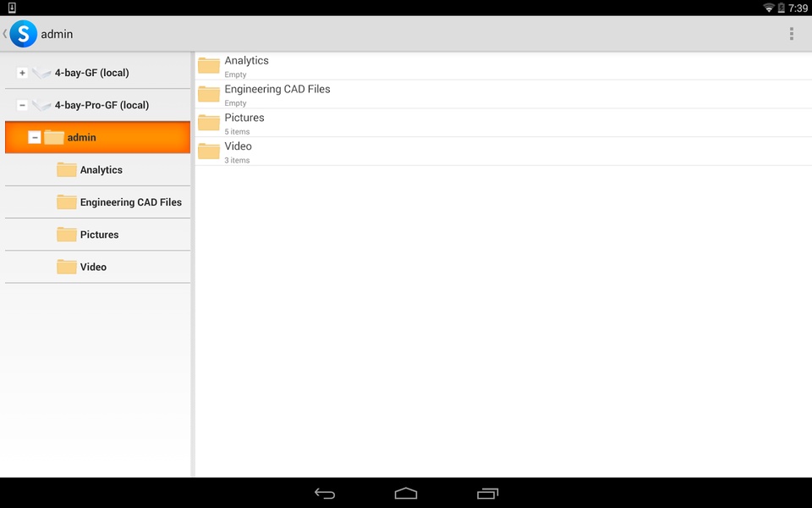Tap the Android home navigation button
Screen dimensions: 812x508
406,493
